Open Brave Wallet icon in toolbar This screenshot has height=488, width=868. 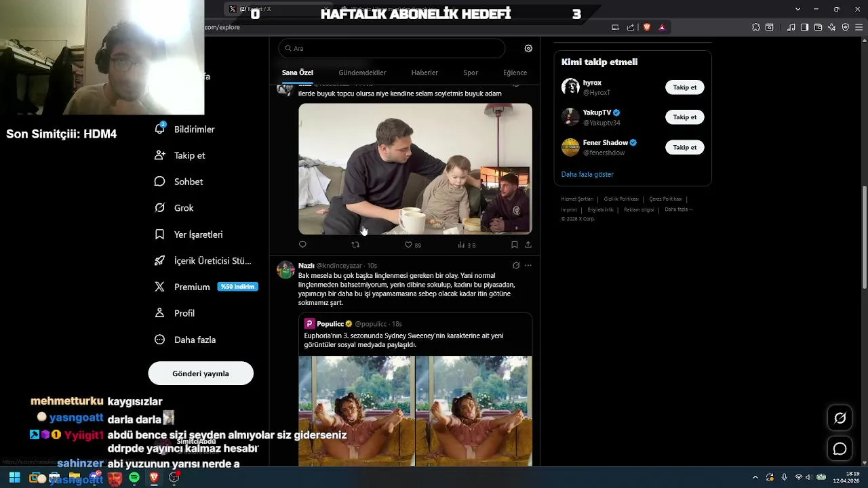point(818,27)
